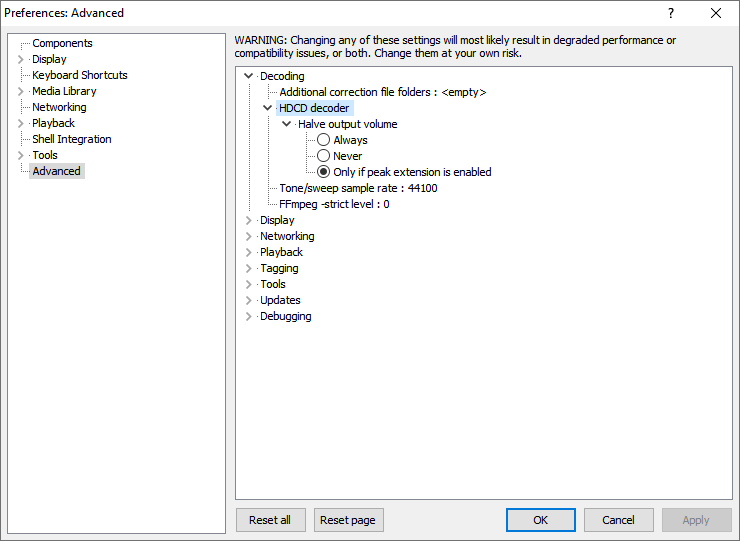
Task: Choose Only if peak extension is enabled
Action: [324, 172]
